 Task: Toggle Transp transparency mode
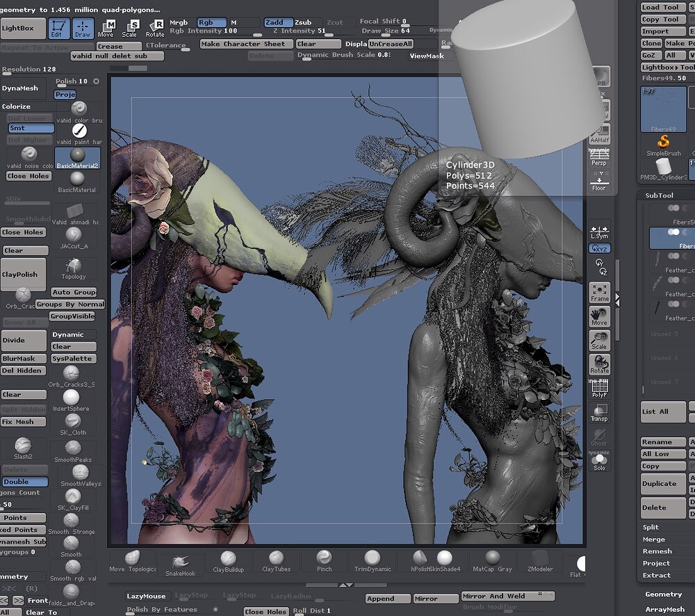[599, 412]
